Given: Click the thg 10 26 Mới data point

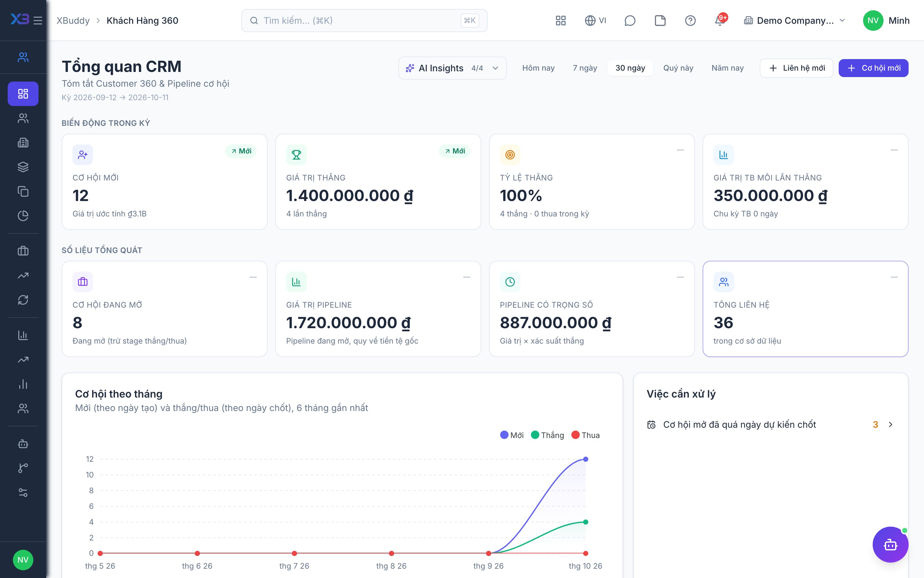Looking at the screenshot, I should coord(586,459).
